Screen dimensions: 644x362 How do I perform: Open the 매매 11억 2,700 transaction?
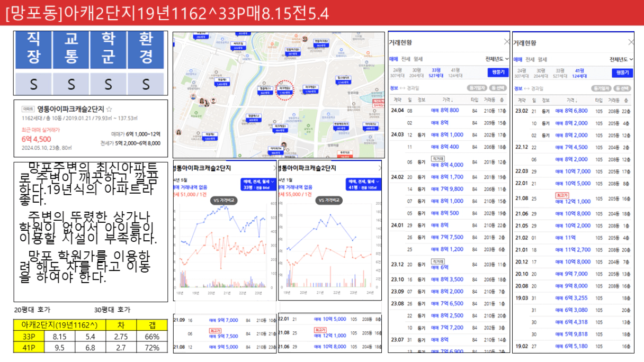click(x=573, y=250)
